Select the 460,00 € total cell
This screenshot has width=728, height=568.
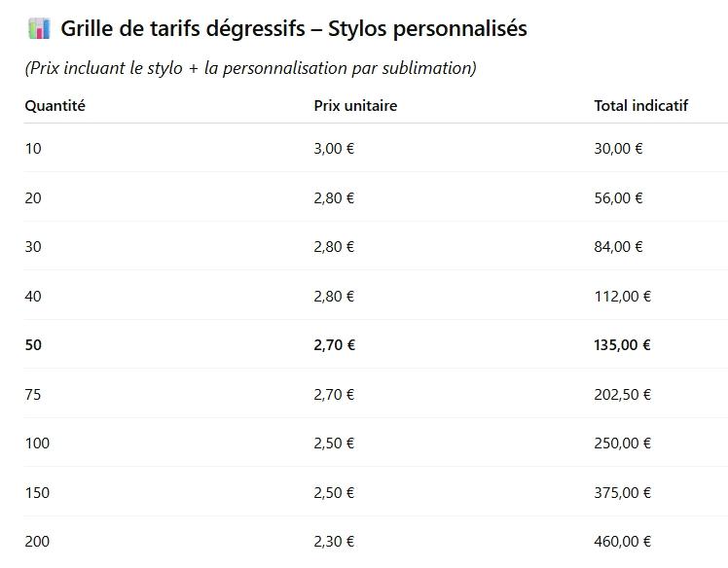pyautogui.click(x=622, y=542)
